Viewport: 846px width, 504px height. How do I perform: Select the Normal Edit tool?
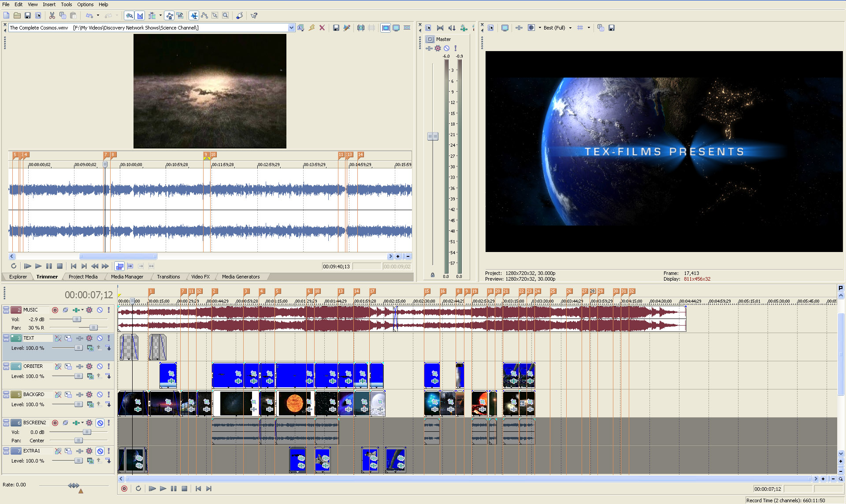[194, 15]
